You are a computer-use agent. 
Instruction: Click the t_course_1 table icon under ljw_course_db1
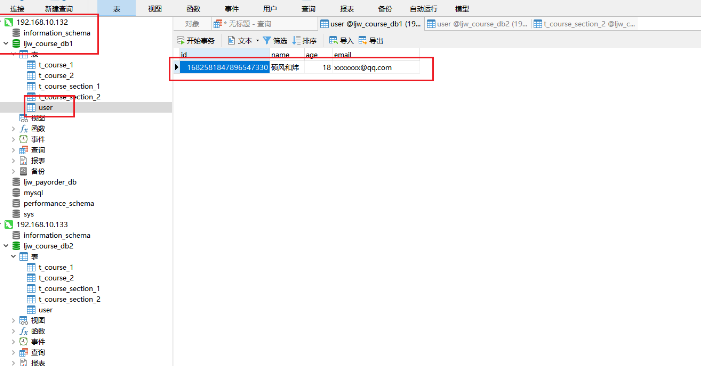pyautogui.click(x=31, y=65)
